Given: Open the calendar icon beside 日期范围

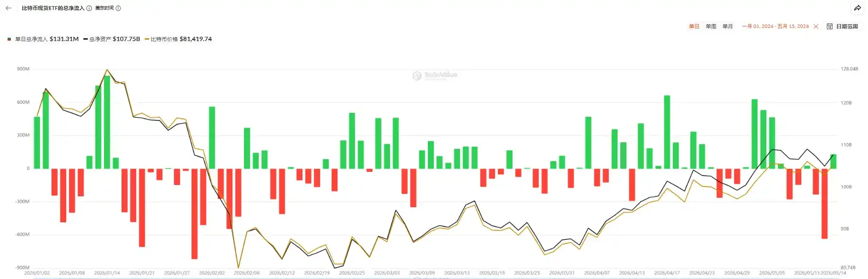Looking at the screenshot, I should pyautogui.click(x=830, y=26).
